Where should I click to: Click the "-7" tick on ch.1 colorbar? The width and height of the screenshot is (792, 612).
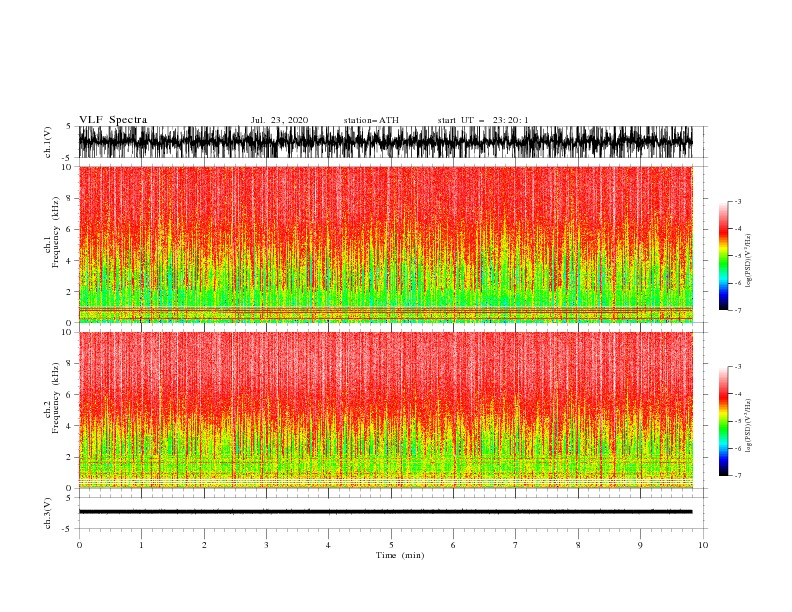coord(737,310)
